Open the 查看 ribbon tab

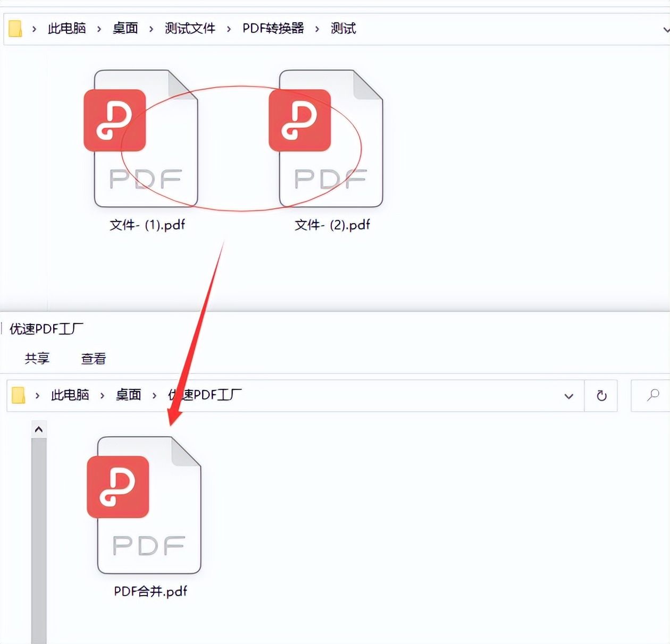pyautogui.click(x=94, y=359)
